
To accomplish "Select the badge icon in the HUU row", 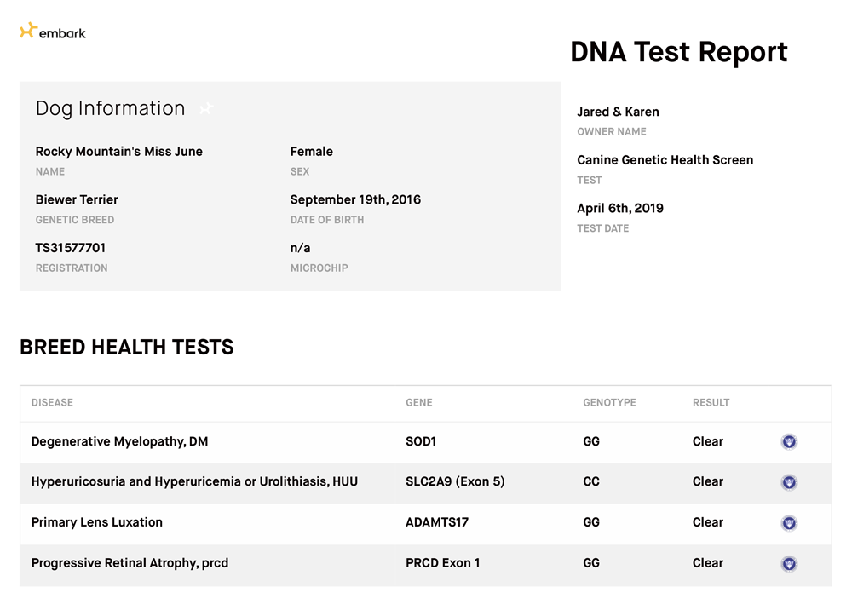I will (789, 482).
